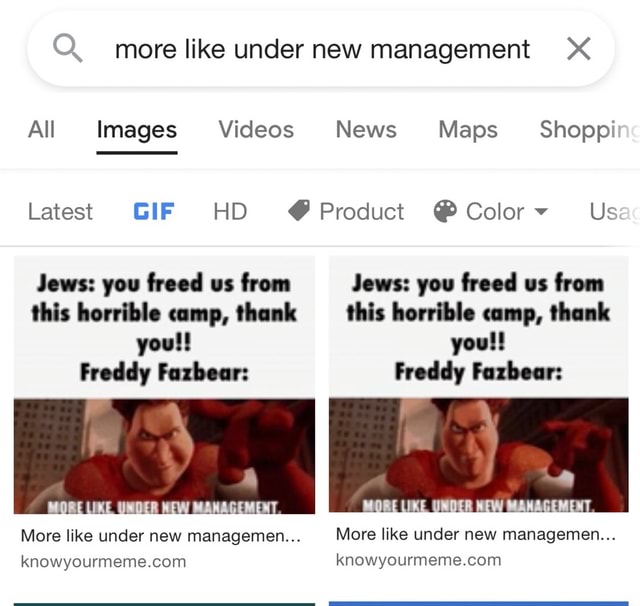The height and width of the screenshot is (606, 640).
Task: Click the Color palette icon
Action: (x=445, y=211)
